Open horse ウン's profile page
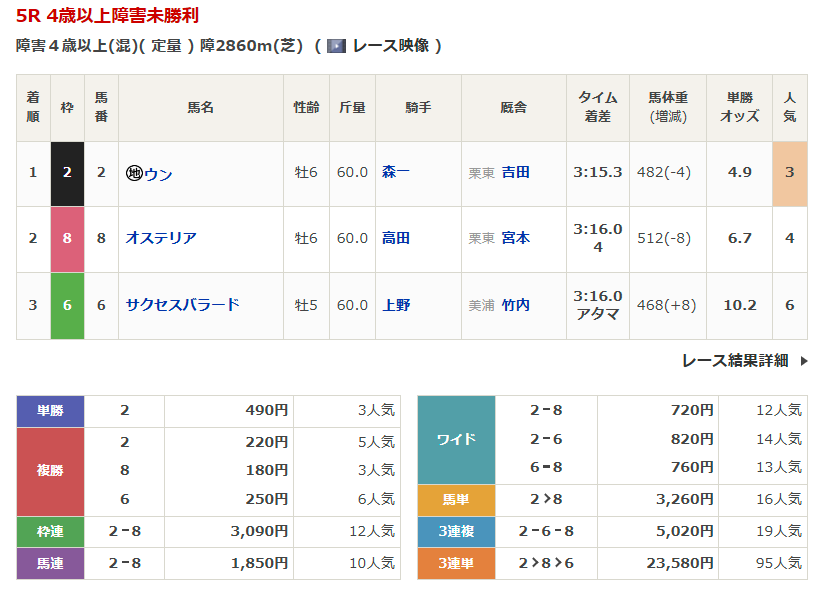 158,174
